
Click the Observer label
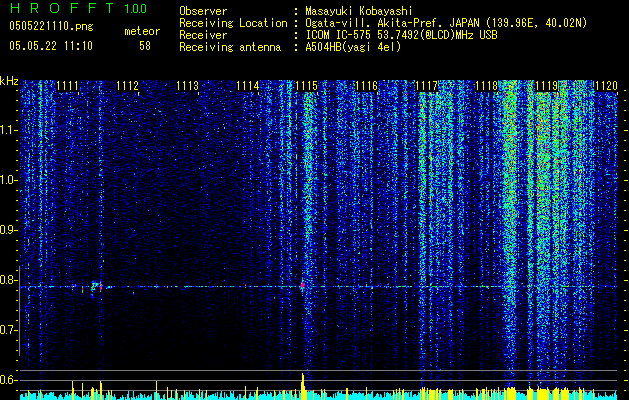(203, 11)
